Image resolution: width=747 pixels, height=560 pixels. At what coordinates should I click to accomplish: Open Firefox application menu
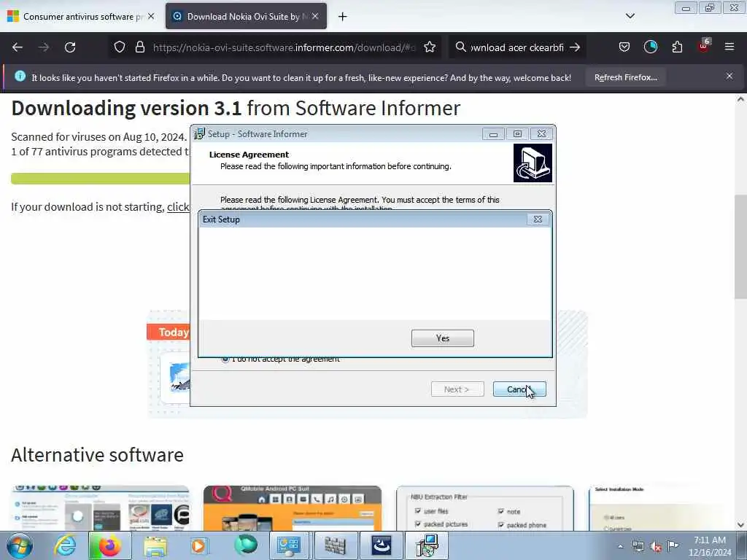[x=729, y=47]
